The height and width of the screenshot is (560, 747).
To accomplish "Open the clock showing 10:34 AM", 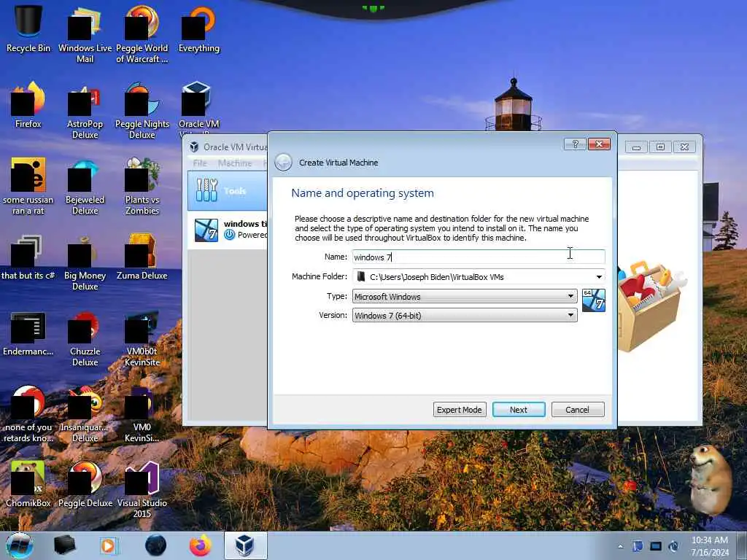I will [710, 546].
